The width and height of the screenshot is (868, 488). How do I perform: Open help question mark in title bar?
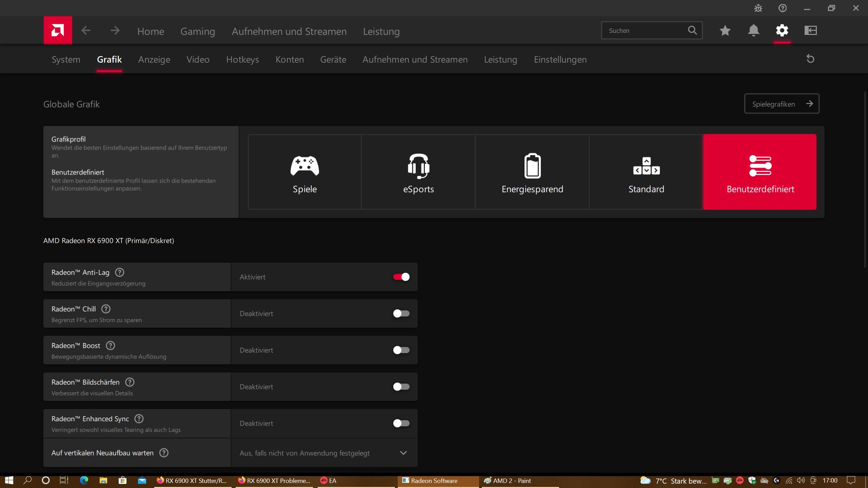click(783, 8)
